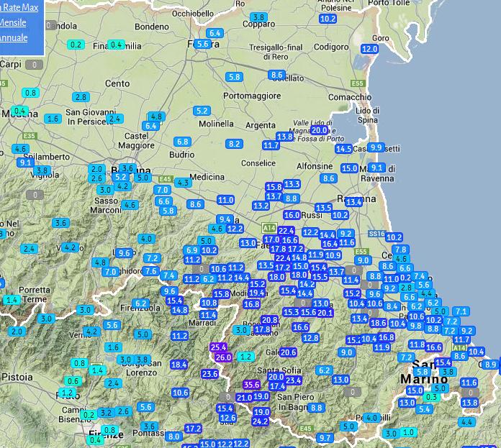Click the 23.4 marker by Santa Sofia
This screenshot has width=501, height=448.
[x=293, y=380]
